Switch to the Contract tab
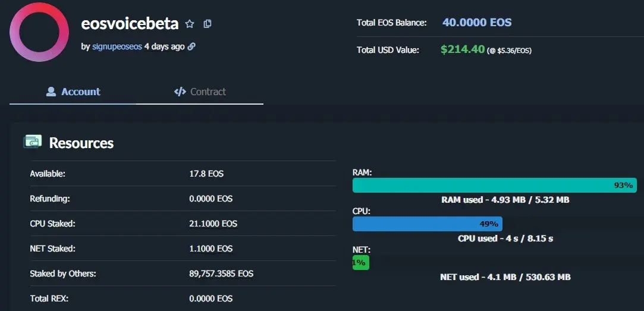The image size is (644, 311). pos(200,92)
